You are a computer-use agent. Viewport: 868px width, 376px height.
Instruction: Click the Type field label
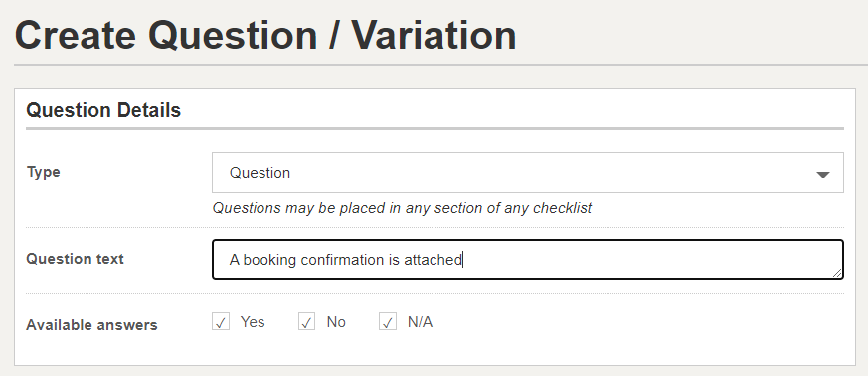click(43, 172)
